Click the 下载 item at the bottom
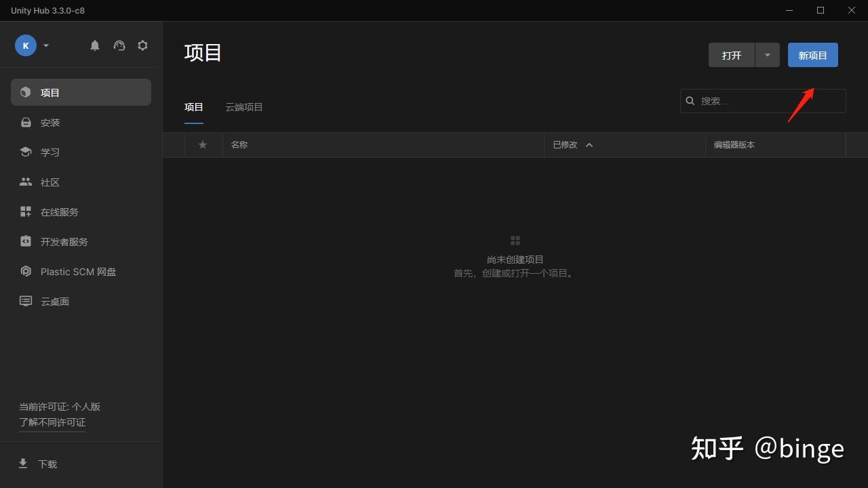This screenshot has height=488, width=868. 47,464
